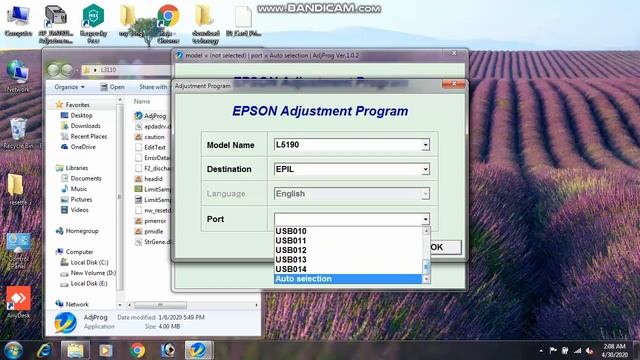Viewport: 640px width, 360px height.
Task: Select USB014 in the port list
Action: tap(291, 269)
